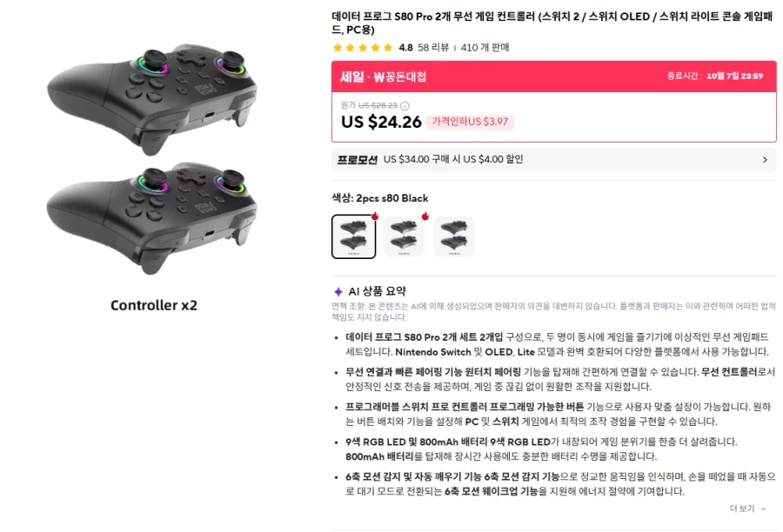Click the upper controller in the product image
Screen dimensions: 783x532
coord(152,97)
